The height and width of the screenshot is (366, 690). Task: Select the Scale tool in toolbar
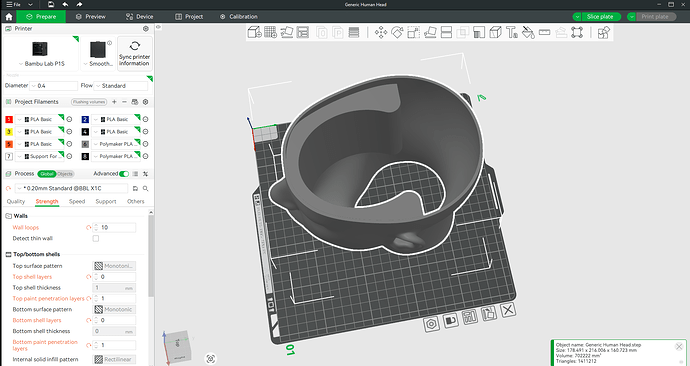413,33
